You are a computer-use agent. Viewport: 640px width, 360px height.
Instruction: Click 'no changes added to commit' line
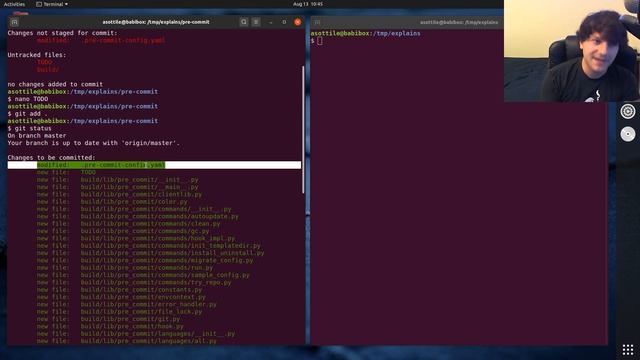(x=55, y=84)
